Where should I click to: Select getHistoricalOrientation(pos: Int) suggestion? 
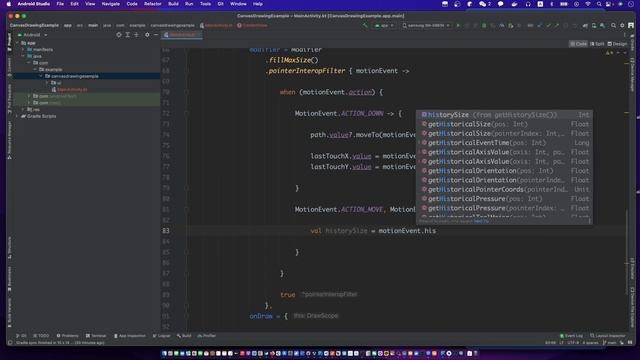pos(504,171)
